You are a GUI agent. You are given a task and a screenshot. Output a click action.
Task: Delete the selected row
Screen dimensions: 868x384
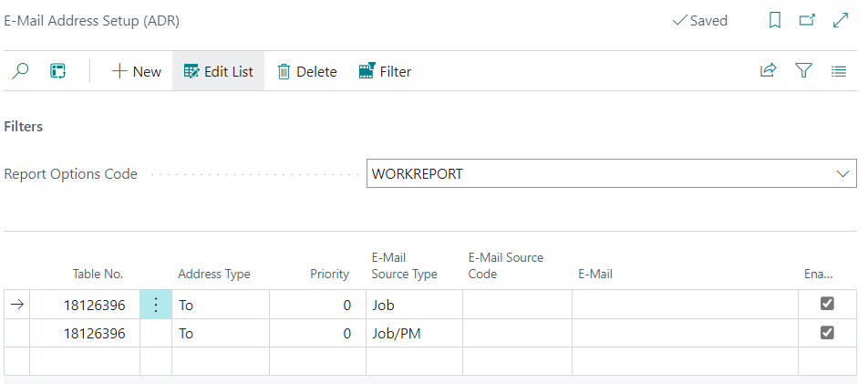tap(307, 71)
